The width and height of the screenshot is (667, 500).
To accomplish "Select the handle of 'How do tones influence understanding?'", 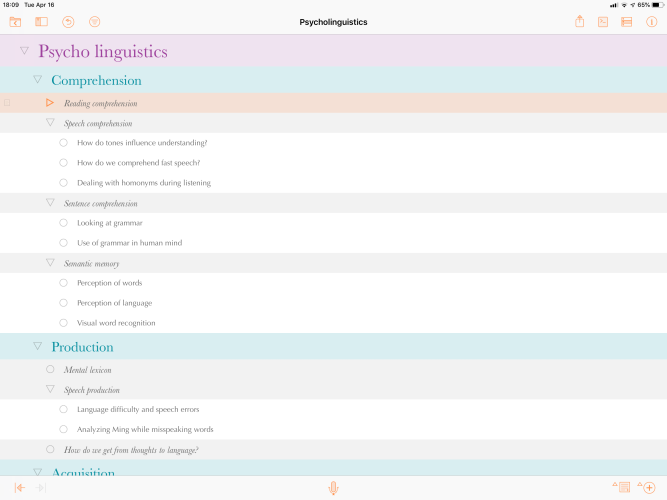I will pos(63,143).
